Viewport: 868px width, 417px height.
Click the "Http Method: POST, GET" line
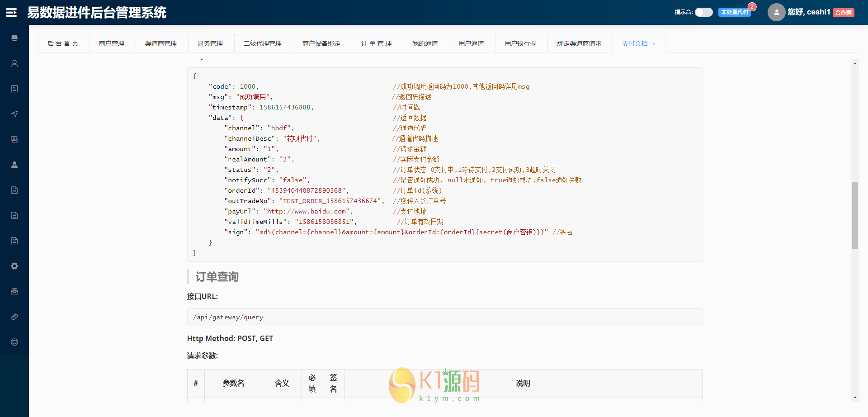click(x=230, y=338)
